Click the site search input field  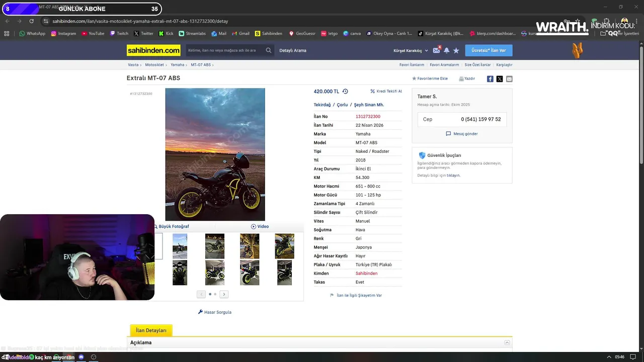pos(225,50)
